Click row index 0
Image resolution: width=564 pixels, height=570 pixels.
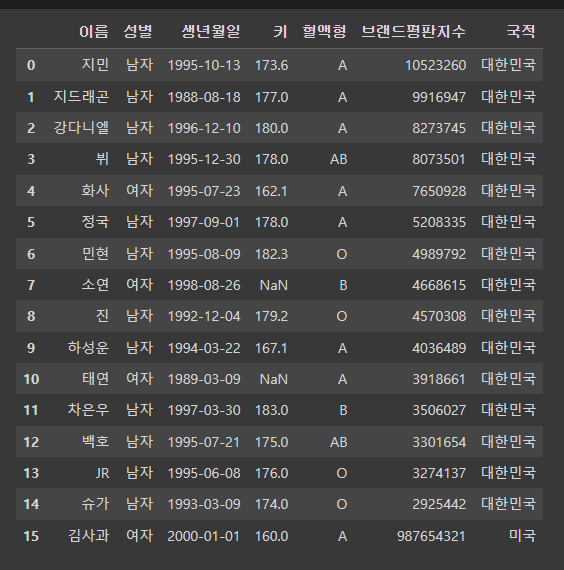31,65
